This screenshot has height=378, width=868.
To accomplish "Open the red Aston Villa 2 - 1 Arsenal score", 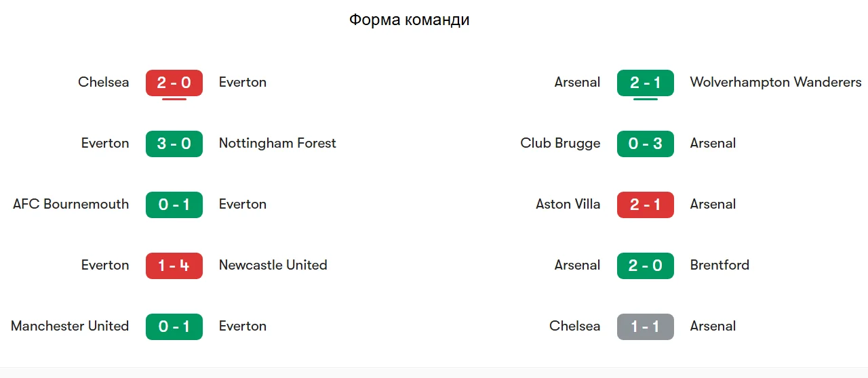I will 646,205.
